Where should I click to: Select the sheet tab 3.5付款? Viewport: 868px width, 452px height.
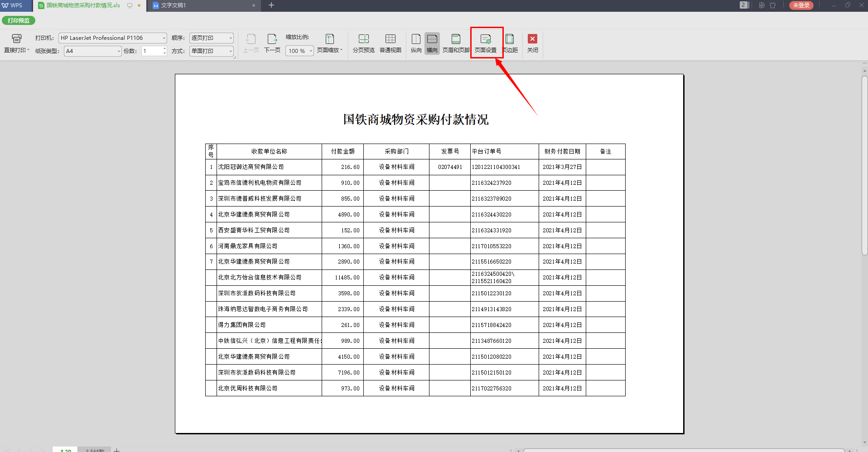95,450
